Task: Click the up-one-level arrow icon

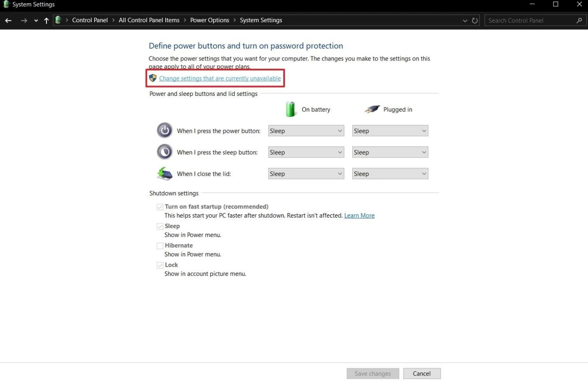Action: tap(46, 20)
